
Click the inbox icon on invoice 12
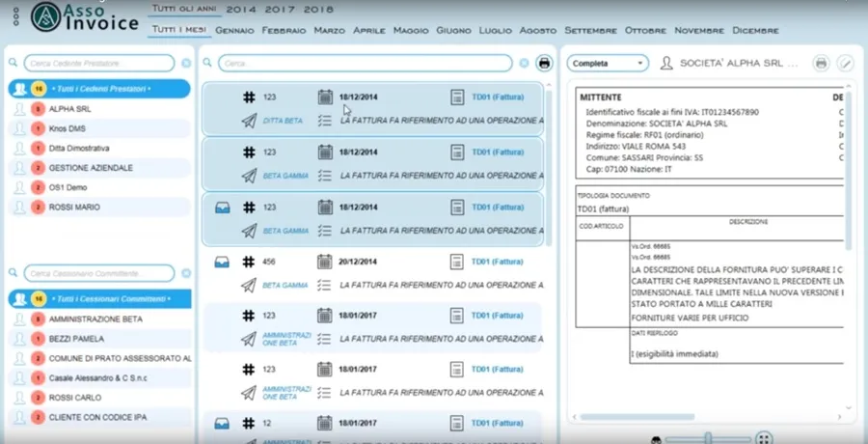click(x=222, y=424)
